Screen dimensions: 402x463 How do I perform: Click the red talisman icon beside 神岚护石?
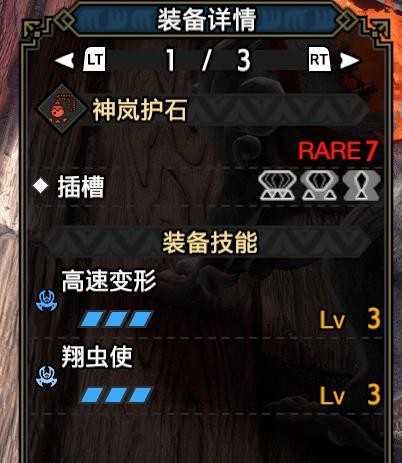pos(61,110)
